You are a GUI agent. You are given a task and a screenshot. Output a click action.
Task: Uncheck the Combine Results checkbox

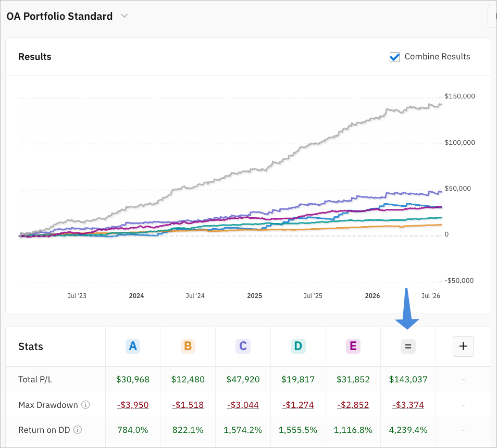click(x=394, y=57)
